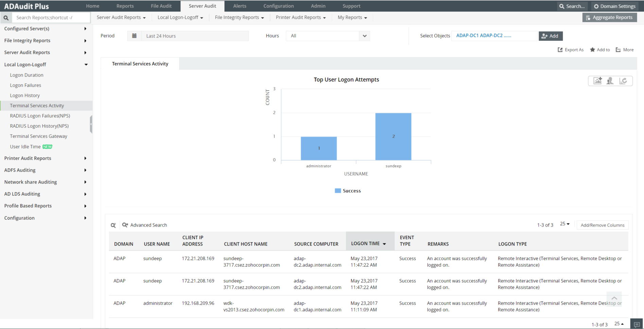The height and width of the screenshot is (329, 644).
Task: Click Export As icon
Action: 560,50
